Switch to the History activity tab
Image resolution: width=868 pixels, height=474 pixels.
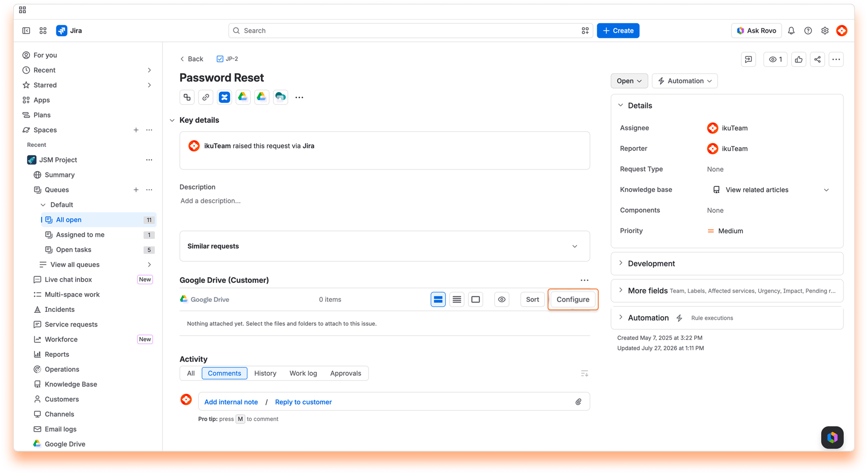[x=265, y=373]
